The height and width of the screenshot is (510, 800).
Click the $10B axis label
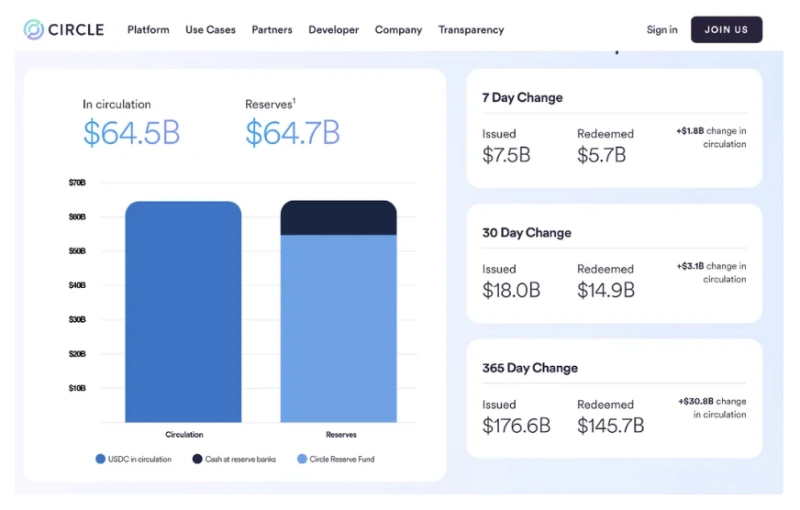click(77, 388)
